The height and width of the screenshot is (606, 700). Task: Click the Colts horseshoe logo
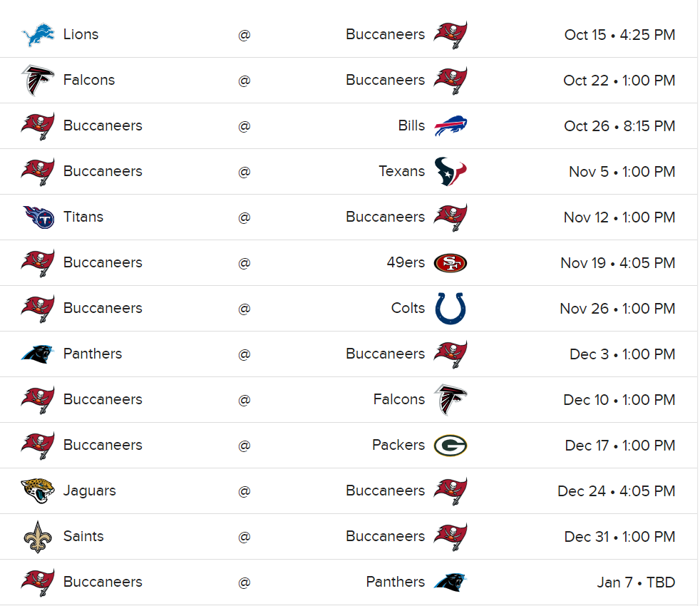pyautogui.click(x=451, y=309)
